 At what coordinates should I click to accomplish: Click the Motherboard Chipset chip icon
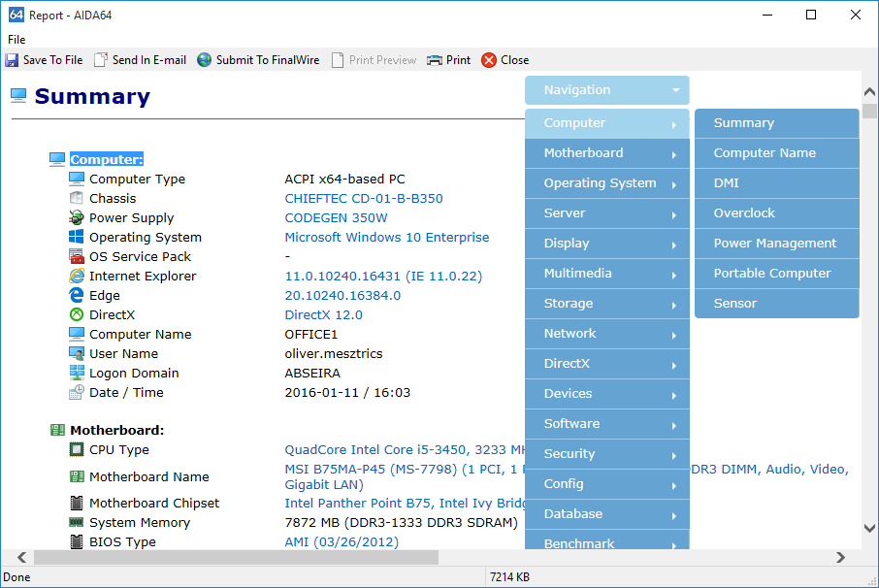[77, 503]
